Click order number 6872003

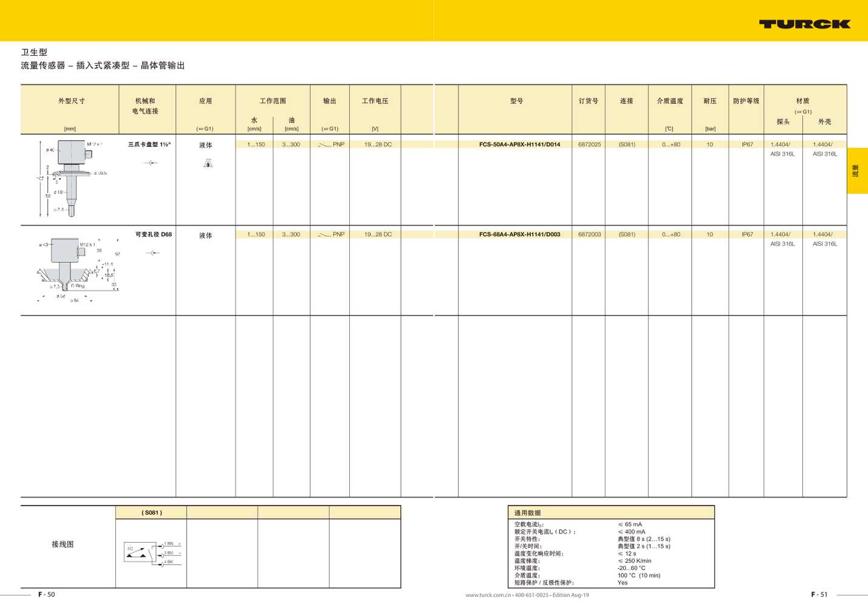pos(589,234)
